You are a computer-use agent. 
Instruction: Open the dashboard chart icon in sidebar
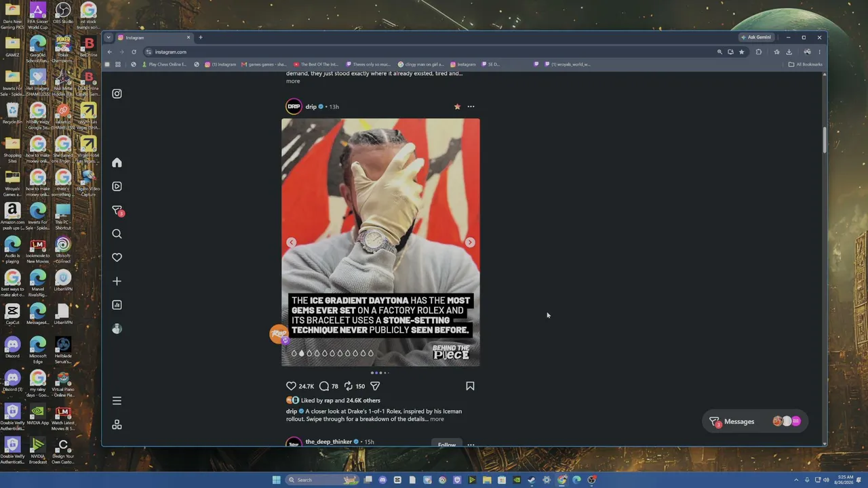click(x=117, y=305)
